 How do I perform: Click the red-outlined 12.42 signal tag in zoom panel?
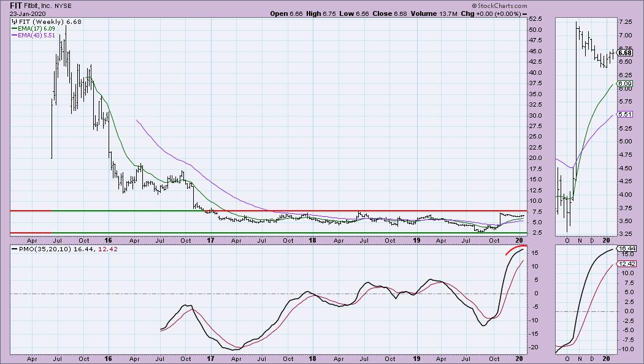626,264
